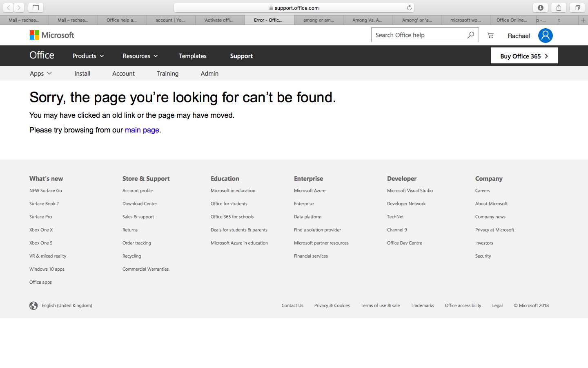Open the shopping cart icon
Viewport: 588px width, 368px height.
tap(490, 36)
